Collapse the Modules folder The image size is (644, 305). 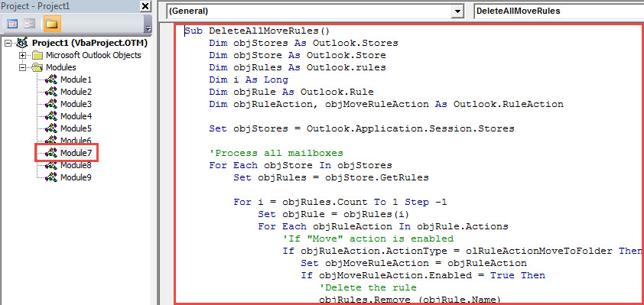click(x=23, y=68)
